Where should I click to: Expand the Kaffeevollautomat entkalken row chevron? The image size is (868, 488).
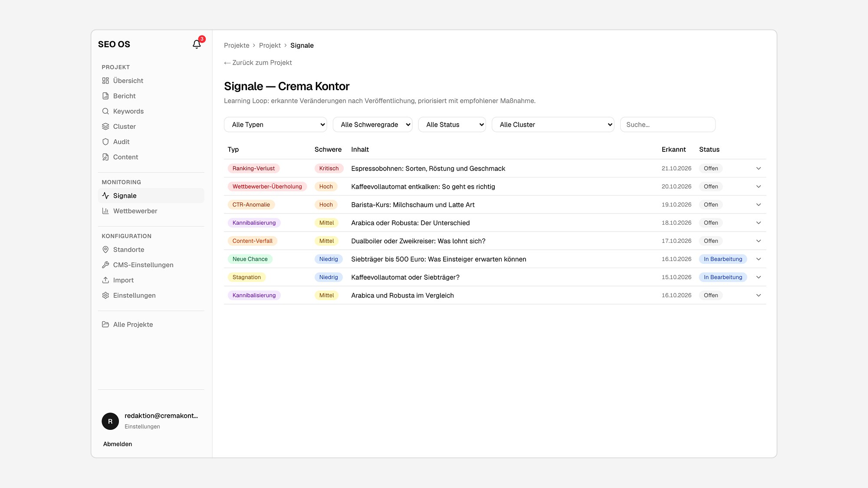(x=759, y=187)
